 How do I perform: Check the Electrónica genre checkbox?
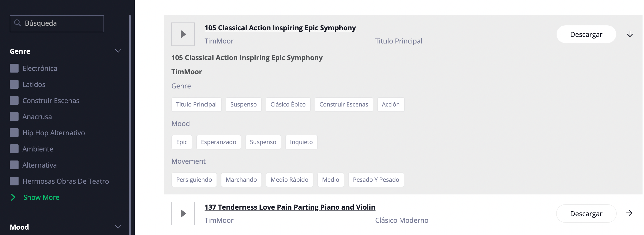coord(14,68)
